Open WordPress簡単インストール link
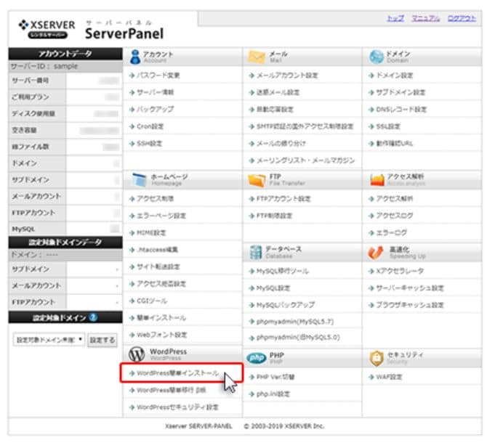Viewport: 487px width, 448px height. pyautogui.click(x=177, y=373)
